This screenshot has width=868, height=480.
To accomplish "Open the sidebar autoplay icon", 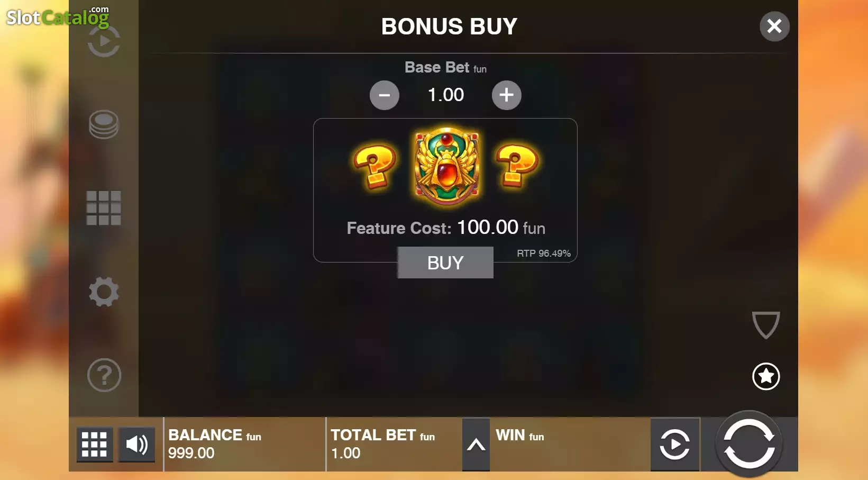I will coord(104,41).
